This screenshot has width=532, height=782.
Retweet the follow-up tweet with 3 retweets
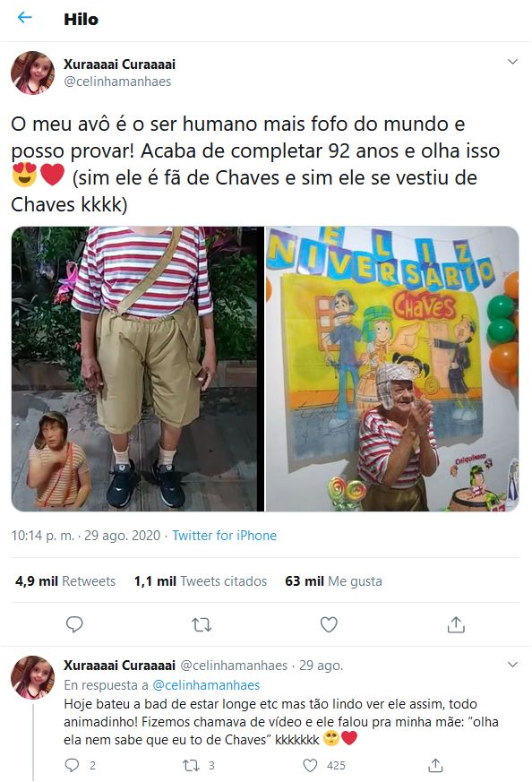point(191,765)
